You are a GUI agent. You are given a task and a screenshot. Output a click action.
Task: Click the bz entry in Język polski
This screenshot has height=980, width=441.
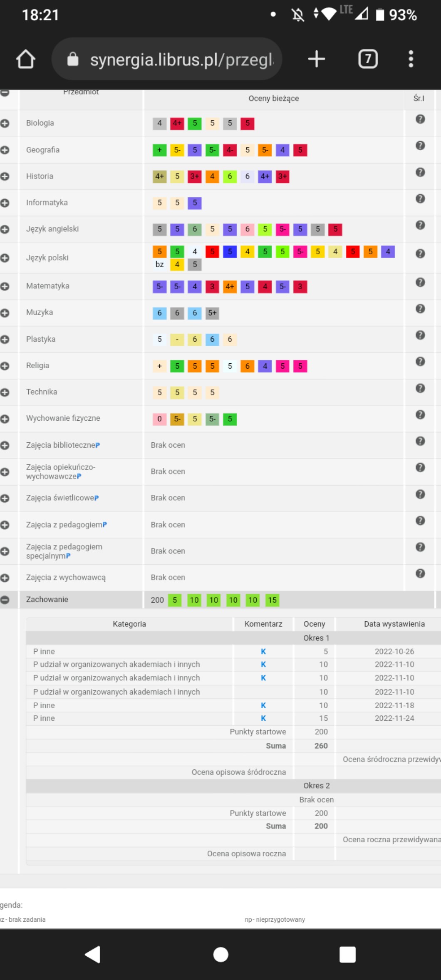click(159, 265)
